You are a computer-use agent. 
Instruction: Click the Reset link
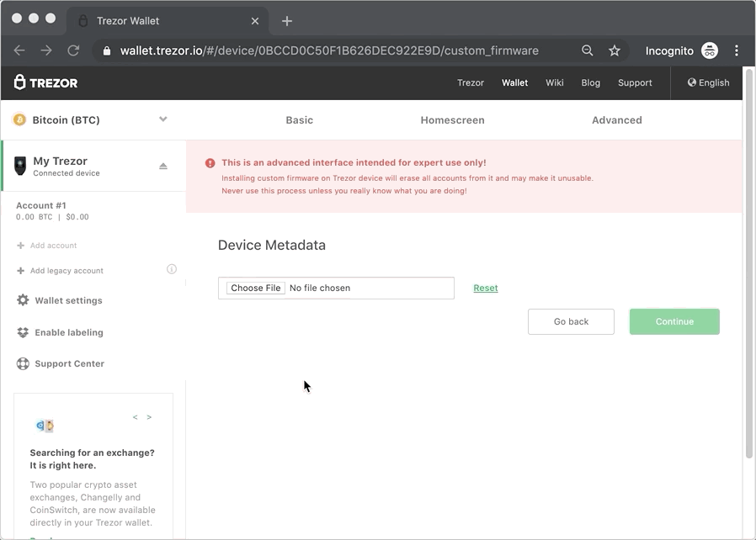pyautogui.click(x=486, y=288)
